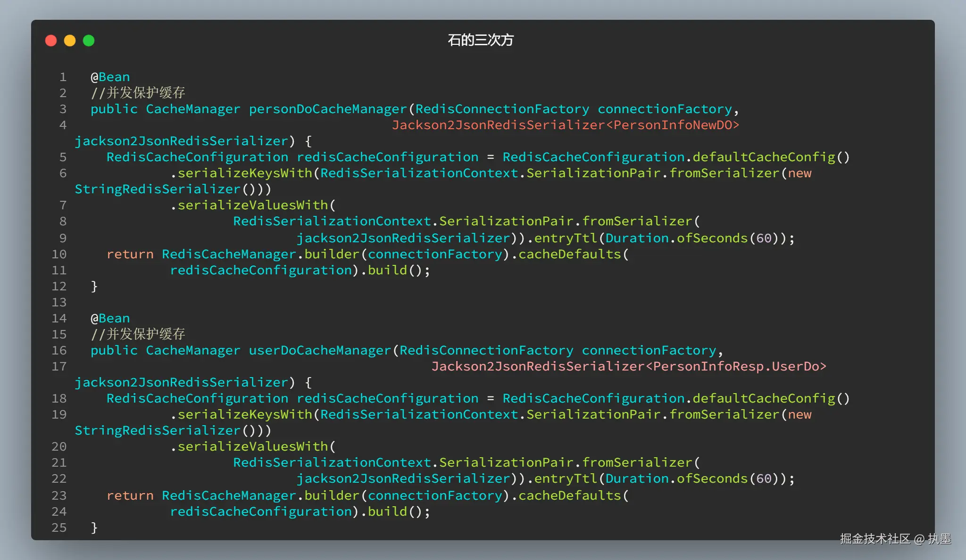Click the second 并发保护缓存 comment on line 15
This screenshot has width=966, height=560.
pos(138,334)
